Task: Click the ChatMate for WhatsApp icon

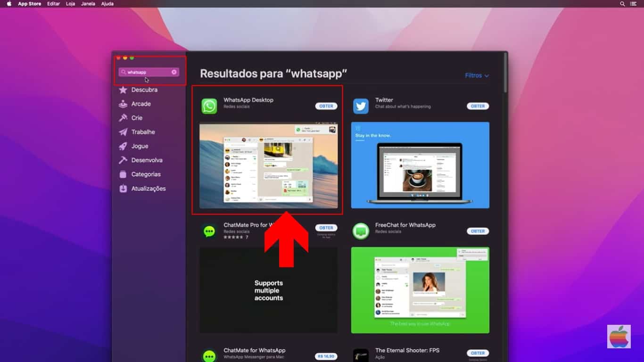Action: (x=209, y=356)
